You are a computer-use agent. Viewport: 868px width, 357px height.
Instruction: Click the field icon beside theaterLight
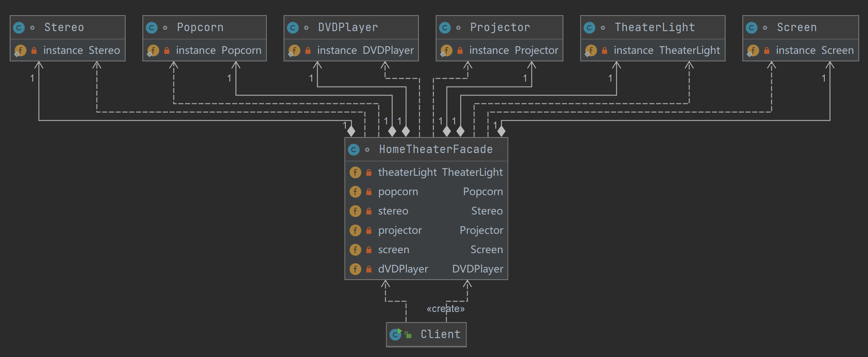coord(355,172)
